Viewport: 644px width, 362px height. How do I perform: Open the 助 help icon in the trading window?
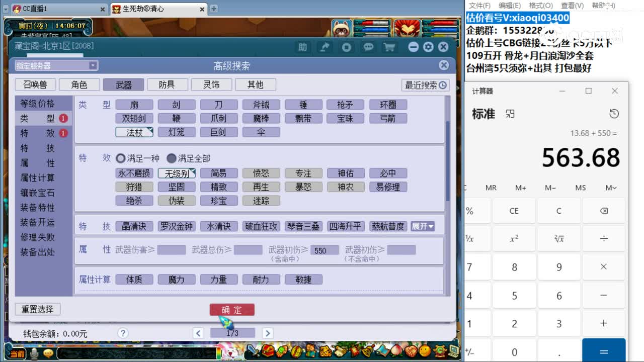(302, 47)
